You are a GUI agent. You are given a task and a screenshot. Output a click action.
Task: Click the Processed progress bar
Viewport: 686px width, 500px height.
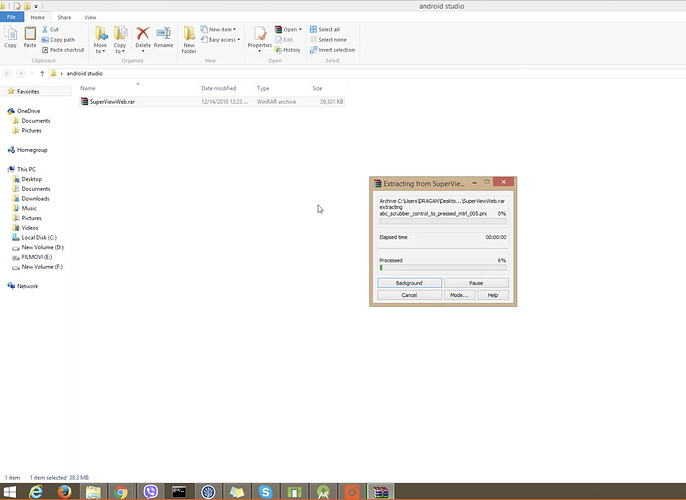443,267
